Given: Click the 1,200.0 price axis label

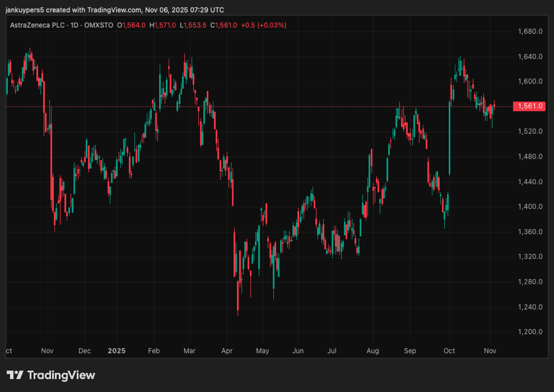Looking at the screenshot, I should click(x=530, y=332).
